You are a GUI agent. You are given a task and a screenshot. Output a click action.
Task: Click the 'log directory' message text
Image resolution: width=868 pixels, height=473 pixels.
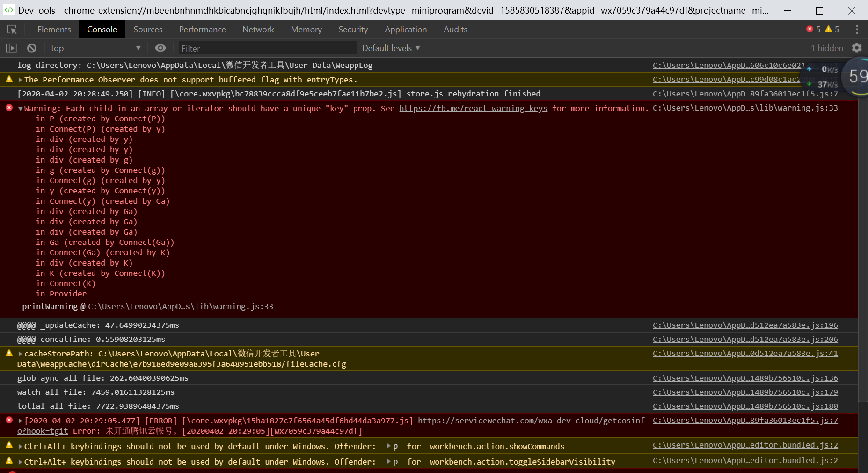195,65
